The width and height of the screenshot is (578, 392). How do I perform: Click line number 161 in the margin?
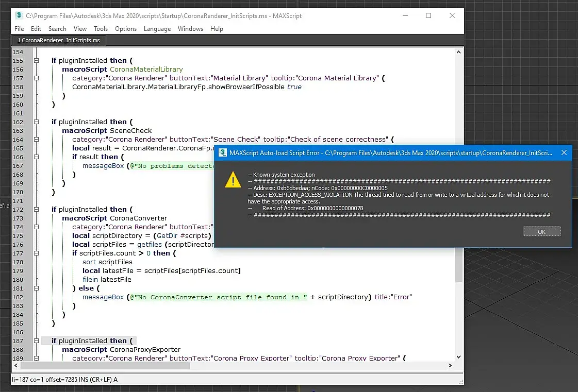click(18, 113)
